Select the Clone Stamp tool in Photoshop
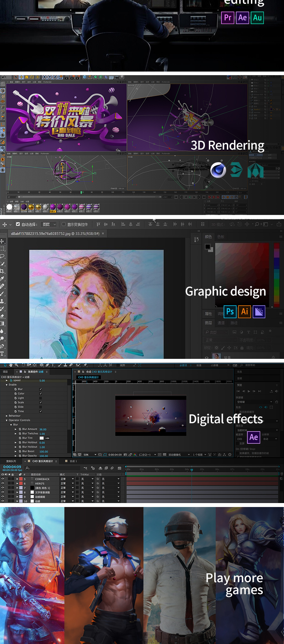 pyautogui.click(x=2, y=301)
